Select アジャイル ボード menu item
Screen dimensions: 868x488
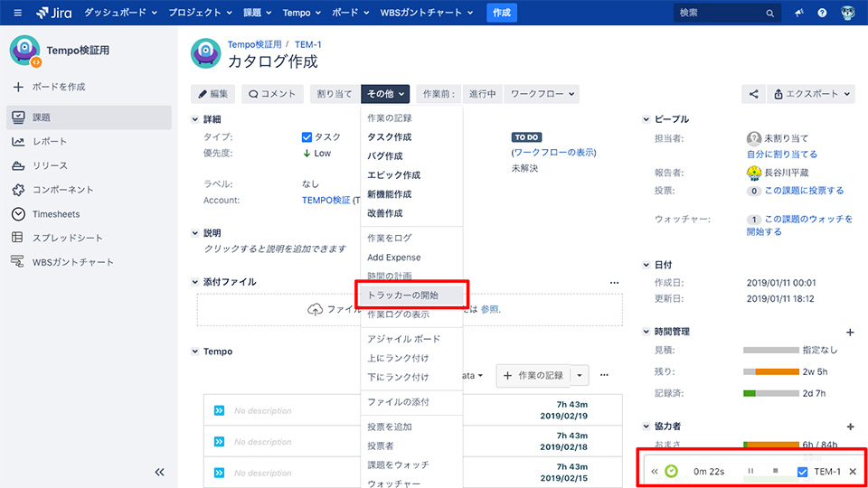tap(411, 339)
